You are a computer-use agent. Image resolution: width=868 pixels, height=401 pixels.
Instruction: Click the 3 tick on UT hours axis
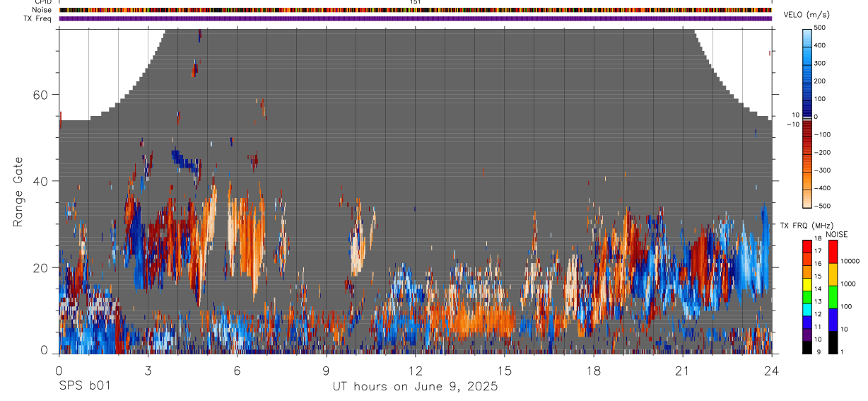[x=148, y=370]
